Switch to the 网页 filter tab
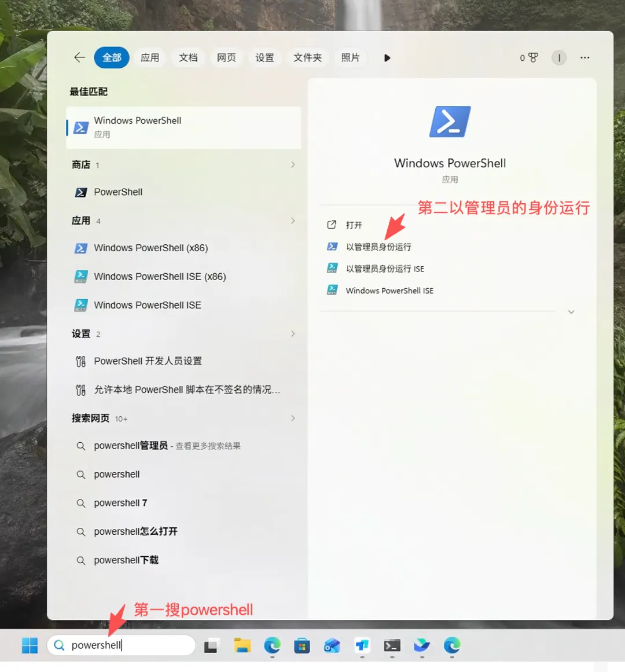 226,57
